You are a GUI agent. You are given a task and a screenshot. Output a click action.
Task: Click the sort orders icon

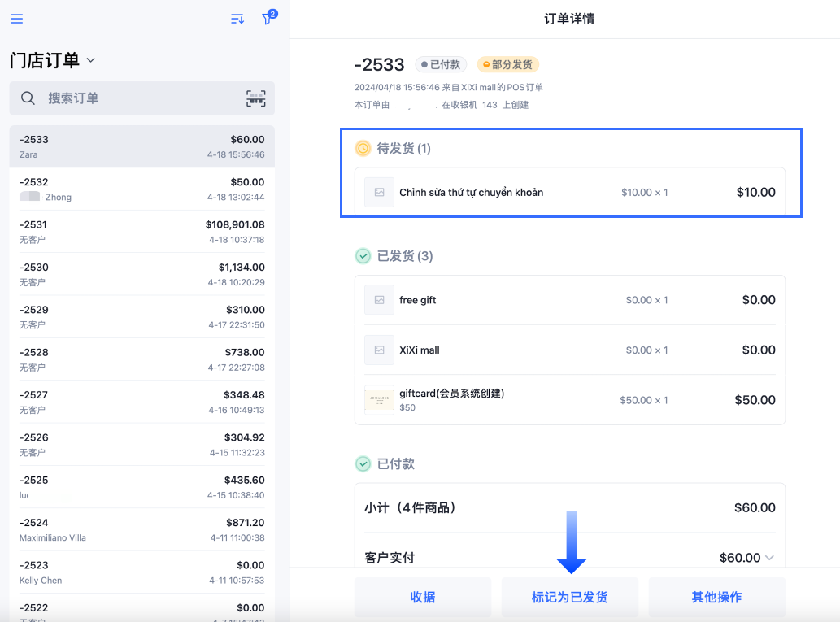(x=237, y=19)
